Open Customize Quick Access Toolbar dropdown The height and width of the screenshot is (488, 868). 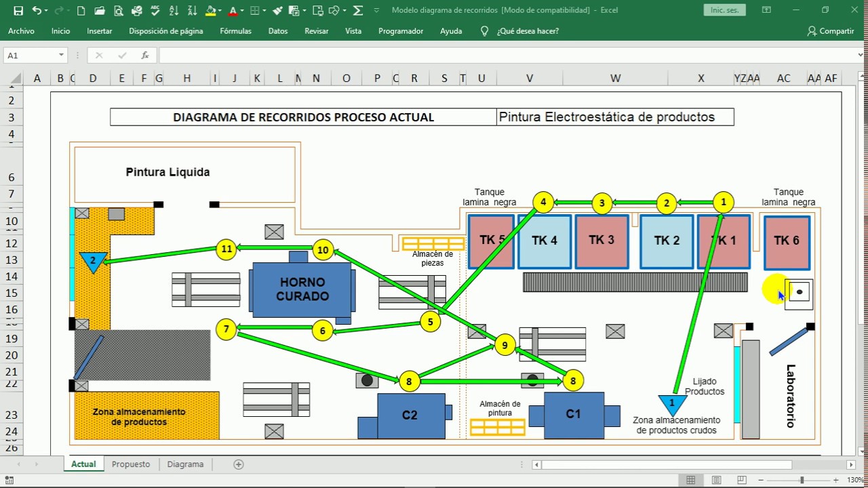pos(376,10)
